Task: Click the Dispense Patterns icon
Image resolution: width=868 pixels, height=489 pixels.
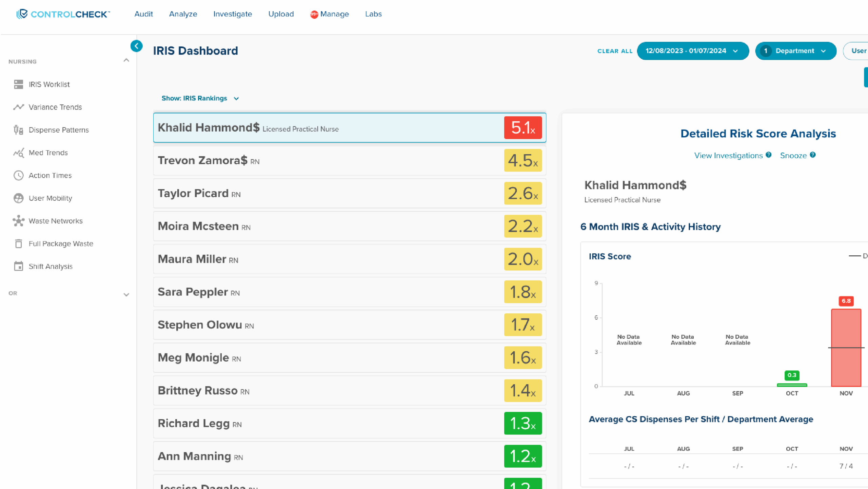Action: pyautogui.click(x=18, y=130)
